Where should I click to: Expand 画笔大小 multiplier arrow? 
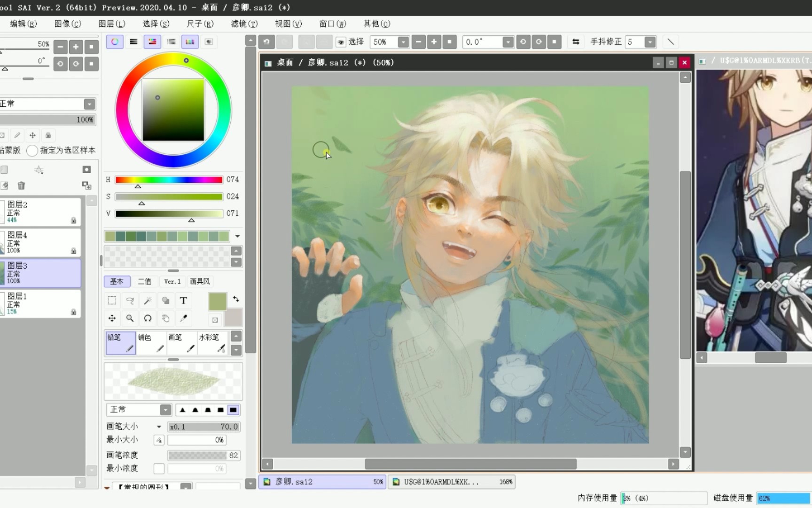click(159, 427)
